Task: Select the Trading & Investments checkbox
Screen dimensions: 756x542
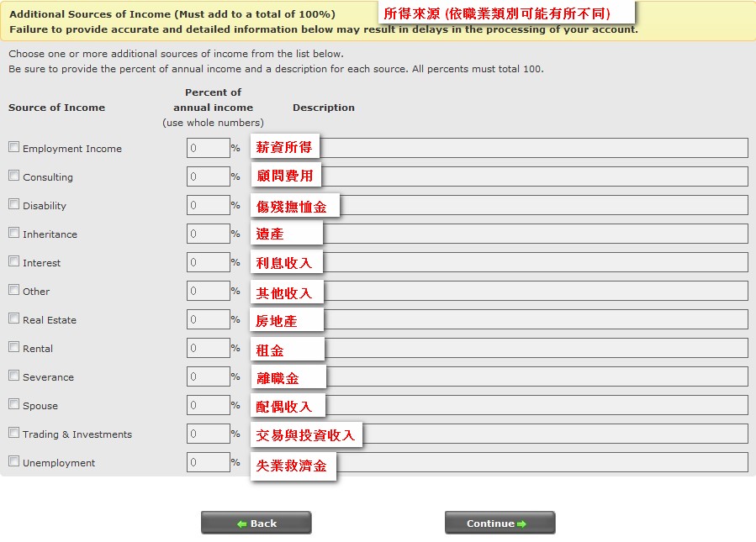Action: click(x=14, y=433)
